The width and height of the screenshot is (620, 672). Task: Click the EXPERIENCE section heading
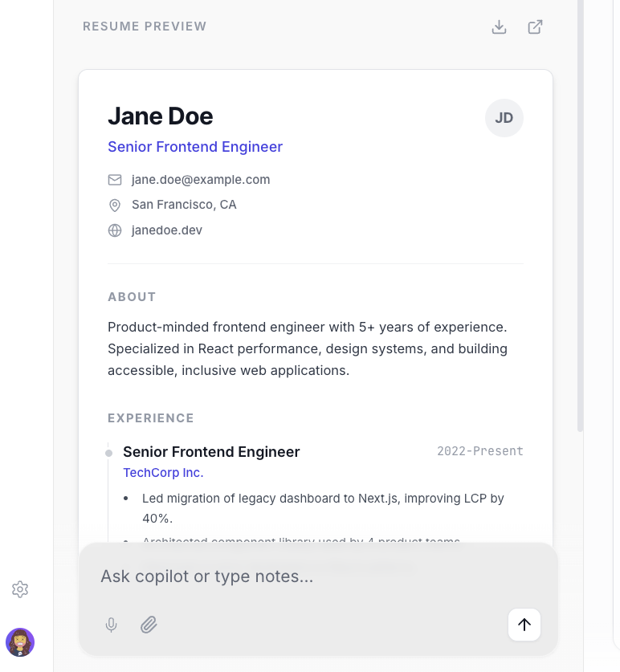coord(150,417)
